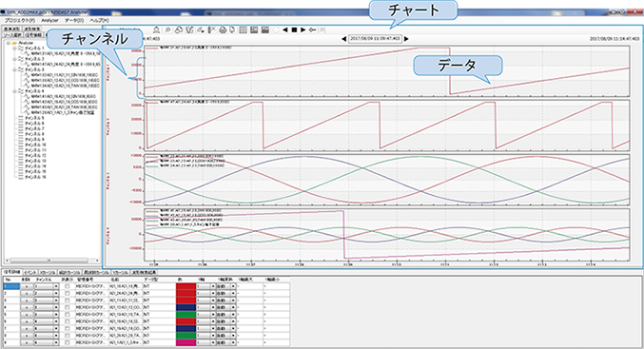Toggle the hide checkbox in signal row 9
The image size is (644, 349).
tap(67, 342)
